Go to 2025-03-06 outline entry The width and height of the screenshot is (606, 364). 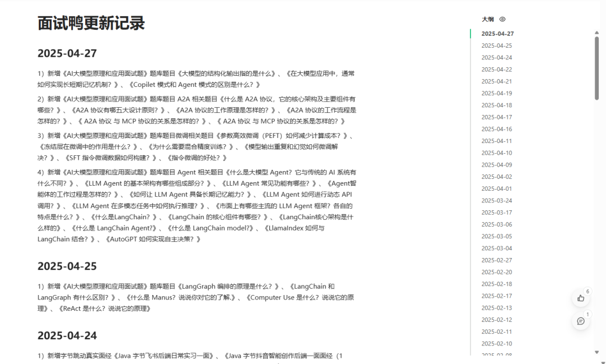point(497,224)
